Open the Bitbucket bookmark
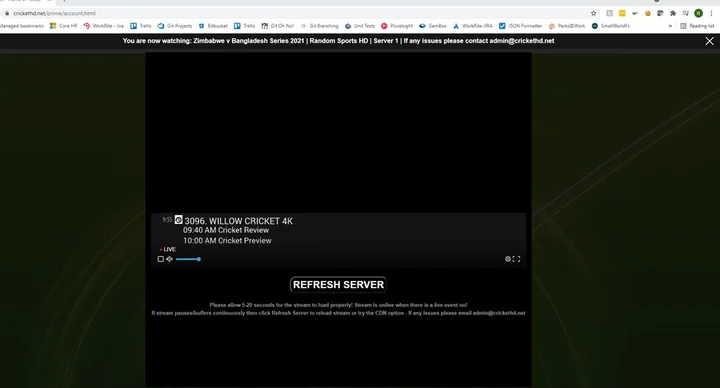720x388 pixels. [x=213, y=26]
